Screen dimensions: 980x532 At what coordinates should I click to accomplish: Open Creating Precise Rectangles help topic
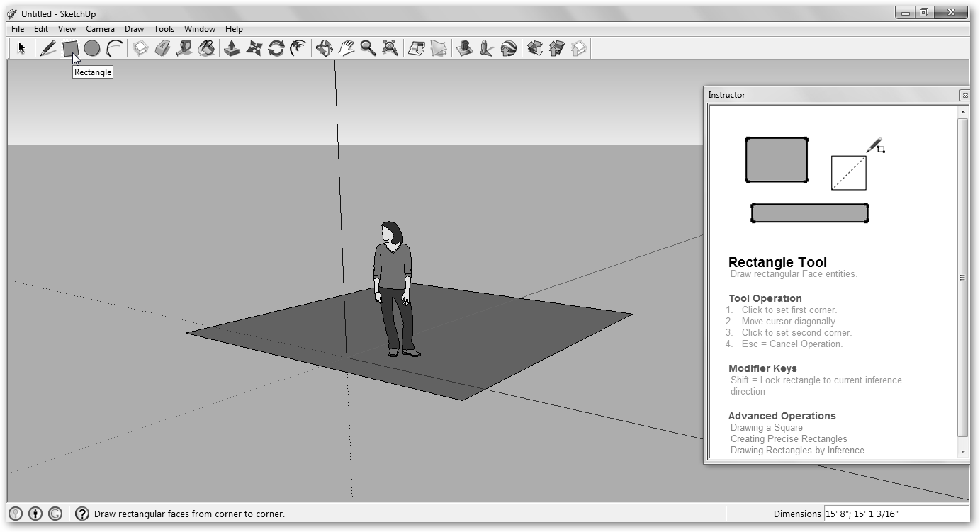788,439
